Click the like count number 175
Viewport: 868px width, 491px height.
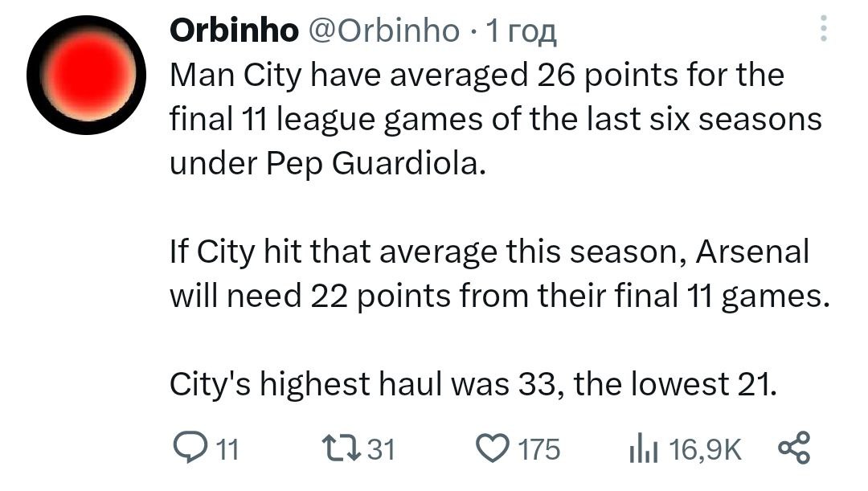[x=538, y=448]
